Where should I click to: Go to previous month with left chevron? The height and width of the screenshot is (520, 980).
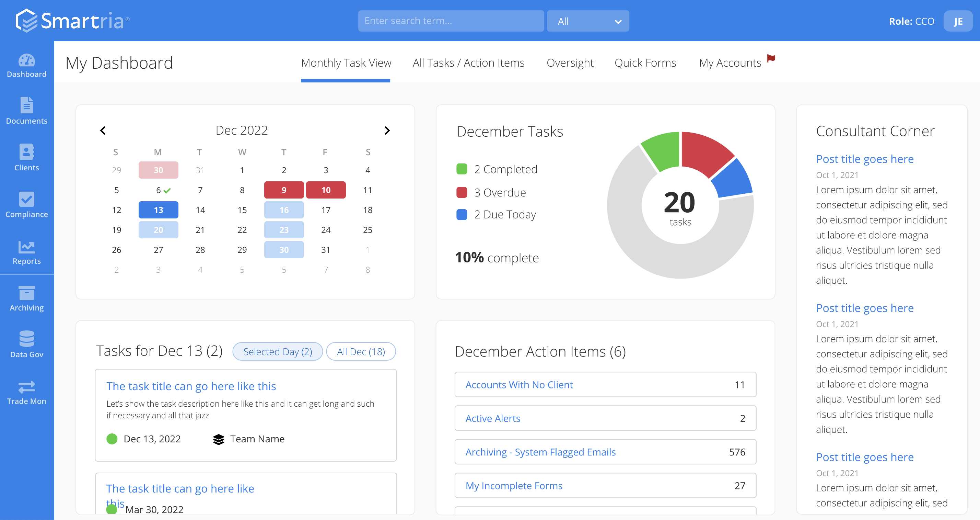pos(103,131)
